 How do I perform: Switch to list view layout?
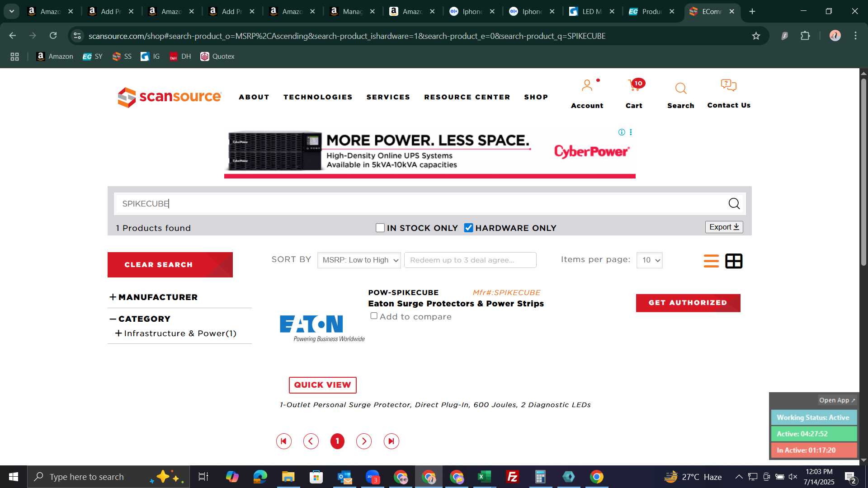(x=711, y=261)
